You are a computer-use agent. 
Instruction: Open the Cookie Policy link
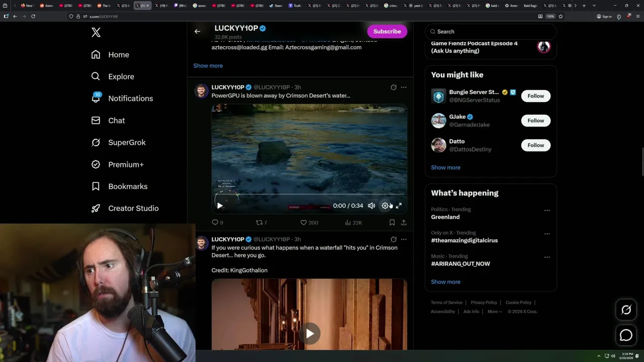click(518, 303)
